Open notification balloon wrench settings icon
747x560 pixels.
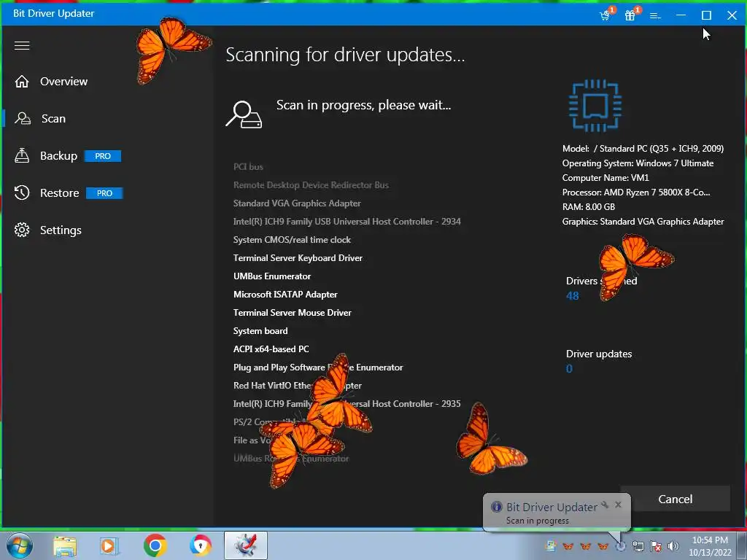pyautogui.click(x=605, y=505)
